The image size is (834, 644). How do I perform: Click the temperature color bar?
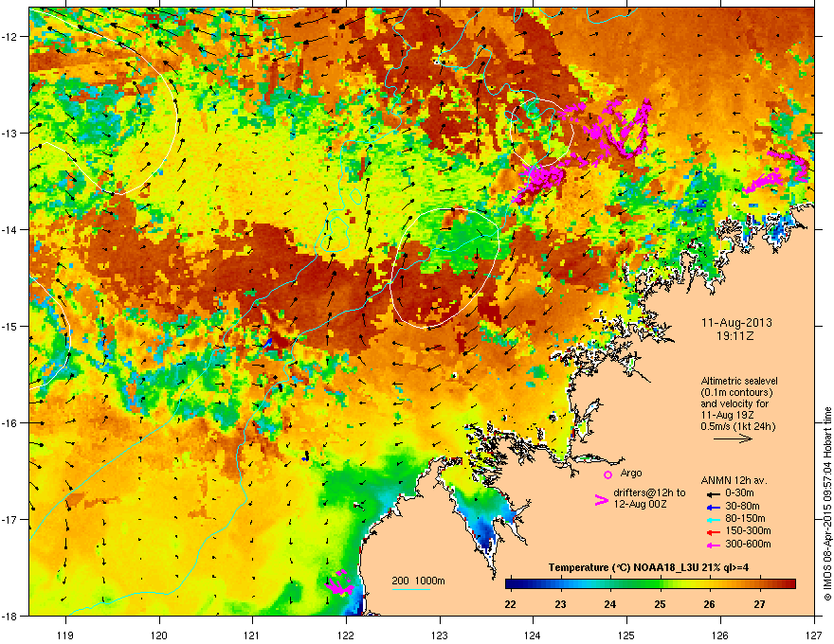[x=650, y=583]
